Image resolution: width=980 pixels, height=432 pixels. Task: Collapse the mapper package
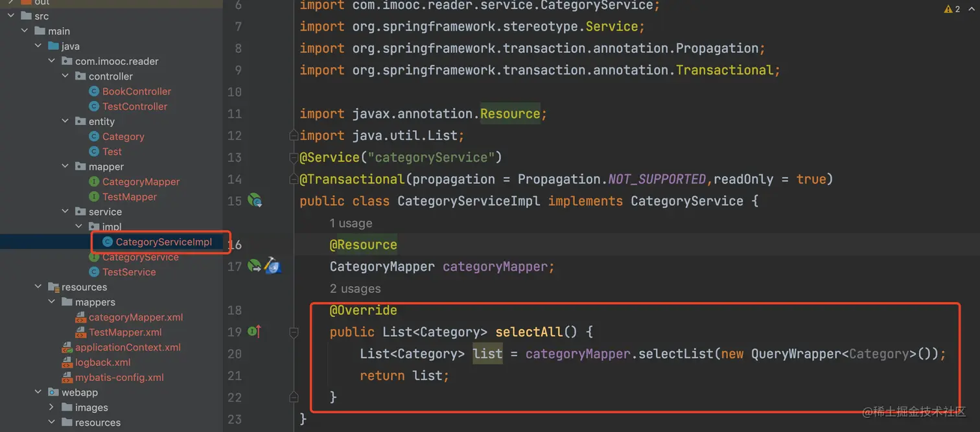coord(65,166)
